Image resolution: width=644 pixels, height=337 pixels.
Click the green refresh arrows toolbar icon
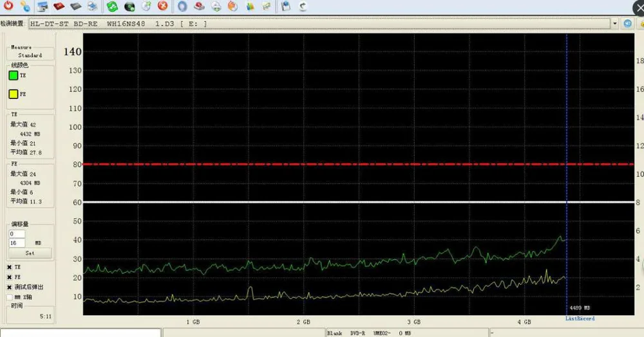click(x=112, y=6)
